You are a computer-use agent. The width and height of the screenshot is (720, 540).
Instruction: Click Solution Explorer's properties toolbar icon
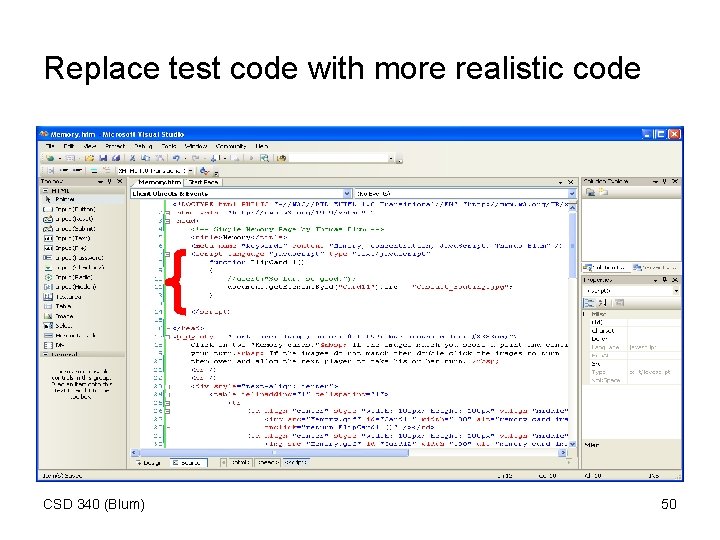[591, 192]
